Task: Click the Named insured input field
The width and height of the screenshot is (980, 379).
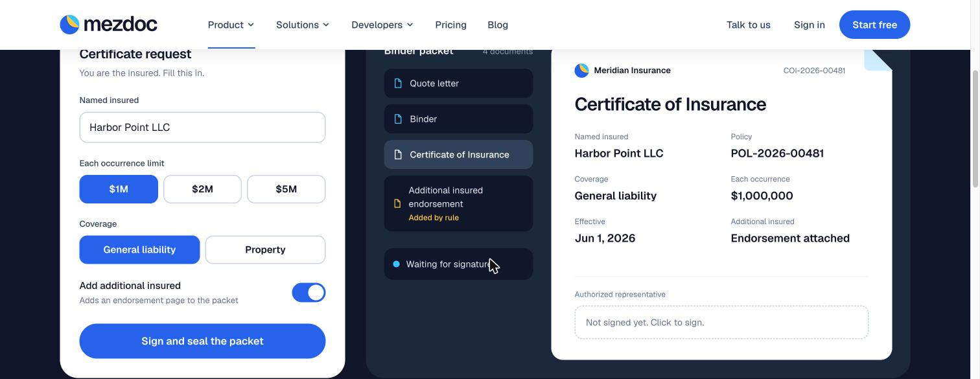Action: click(x=202, y=127)
